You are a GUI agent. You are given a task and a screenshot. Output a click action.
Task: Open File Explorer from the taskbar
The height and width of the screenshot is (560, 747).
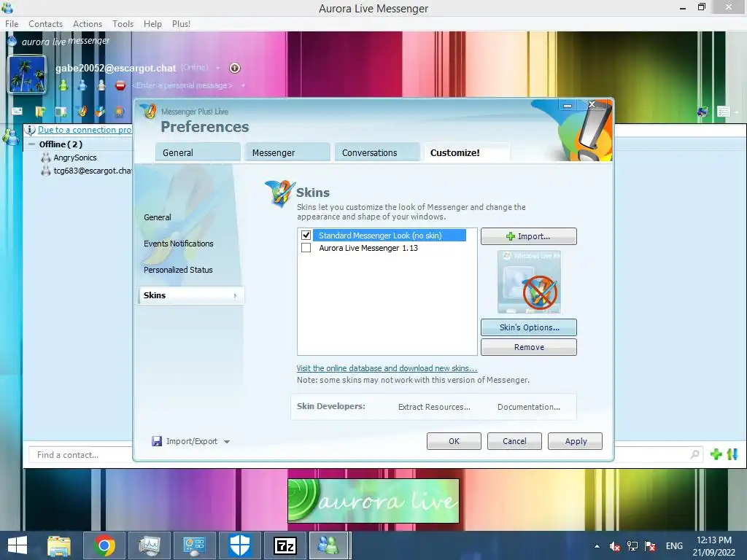[x=59, y=545]
